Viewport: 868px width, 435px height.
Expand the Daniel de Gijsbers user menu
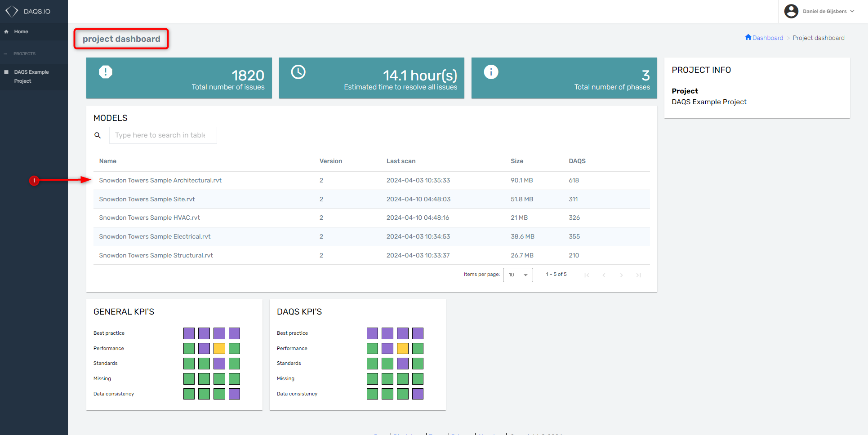pyautogui.click(x=828, y=11)
